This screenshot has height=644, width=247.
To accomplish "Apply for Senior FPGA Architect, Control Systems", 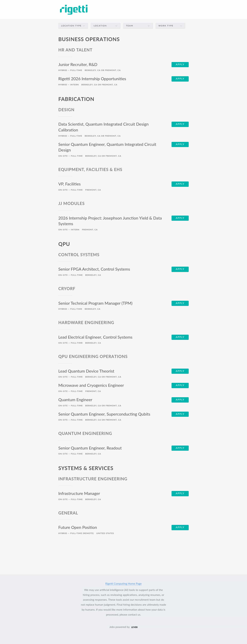I will pyautogui.click(x=180, y=269).
